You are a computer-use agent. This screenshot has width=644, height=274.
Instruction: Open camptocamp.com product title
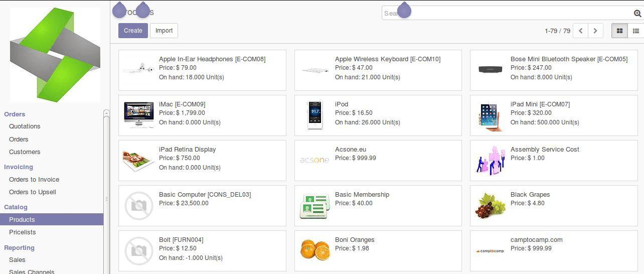[x=537, y=240]
